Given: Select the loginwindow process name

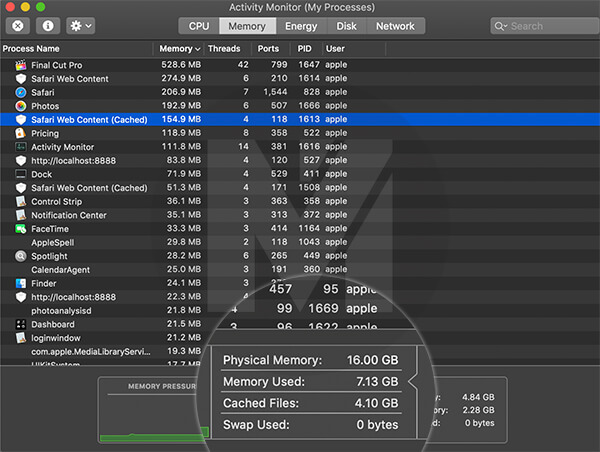Looking at the screenshot, I should coord(56,338).
